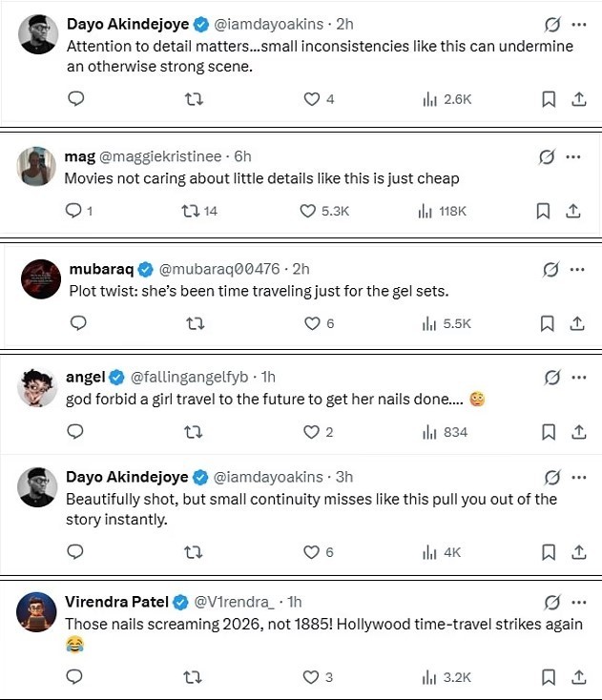Click mag's profile avatar

(35, 167)
